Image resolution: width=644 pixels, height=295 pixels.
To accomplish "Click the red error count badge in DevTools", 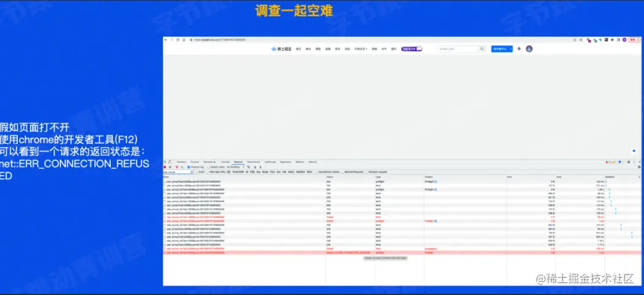I will click(x=608, y=162).
